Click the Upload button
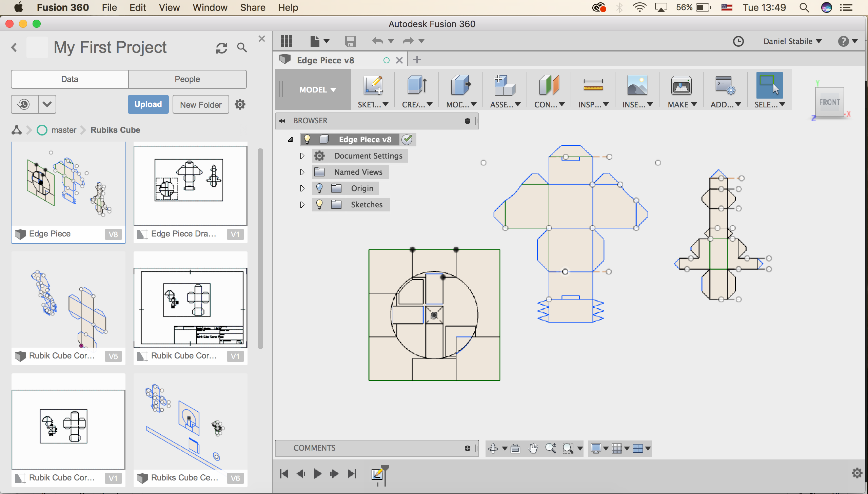Image resolution: width=868 pixels, height=494 pixels. click(x=148, y=104)
